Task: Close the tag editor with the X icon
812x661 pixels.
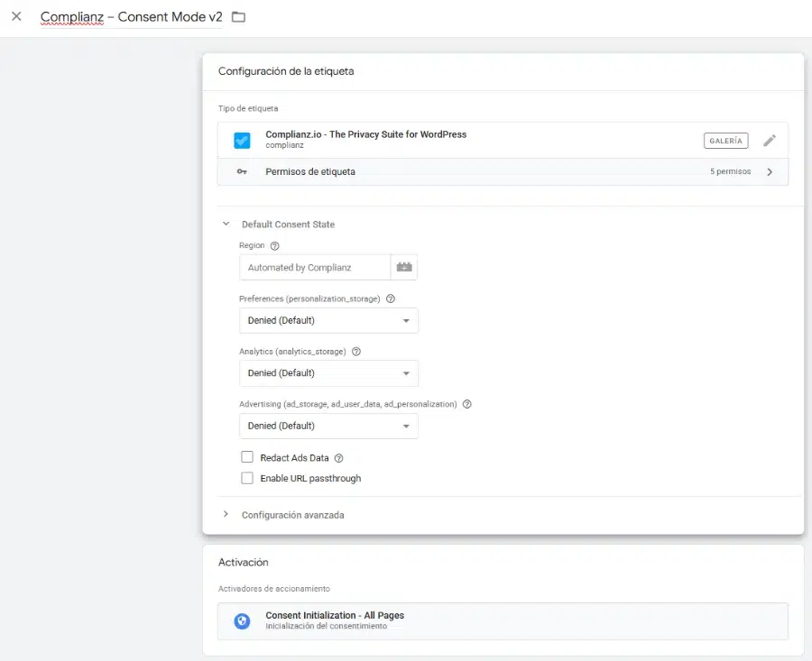Action: click(16, 16)
